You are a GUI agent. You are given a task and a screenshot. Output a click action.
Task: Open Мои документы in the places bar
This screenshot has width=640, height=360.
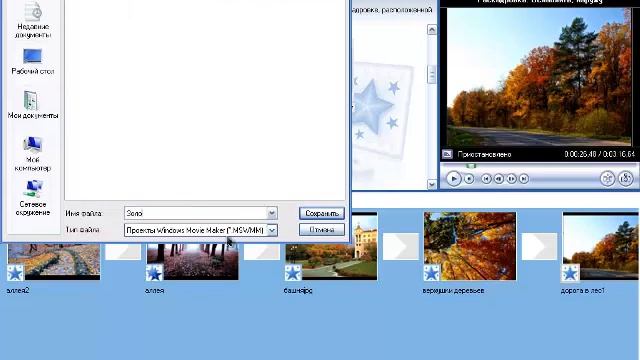click(x=33, y=105)
